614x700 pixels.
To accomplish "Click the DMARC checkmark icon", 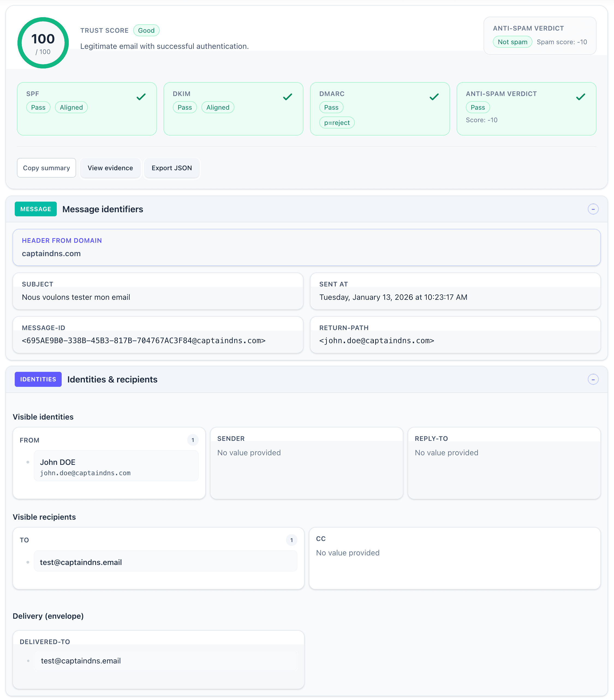I will click(434, 97).
